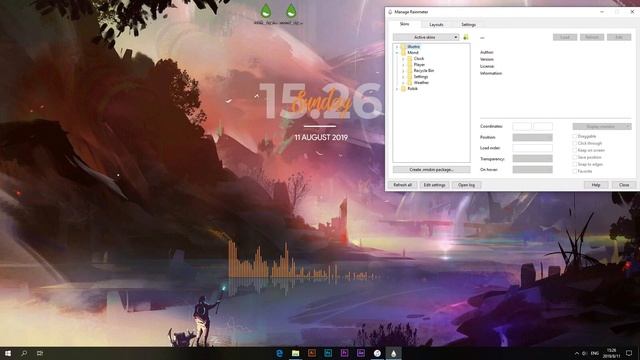Image resolution: width=640 pixels, height=360 pixels.
Task: Show hidden system tray icons
Action: [x=577, y=353]
